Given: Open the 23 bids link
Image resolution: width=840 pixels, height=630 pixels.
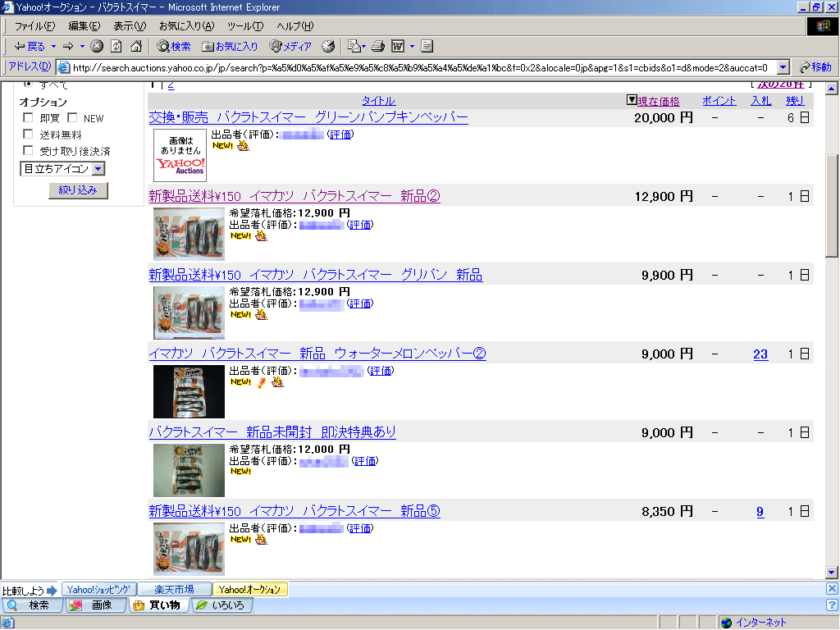Looking at the screenshot, I should tap(760, 354).
